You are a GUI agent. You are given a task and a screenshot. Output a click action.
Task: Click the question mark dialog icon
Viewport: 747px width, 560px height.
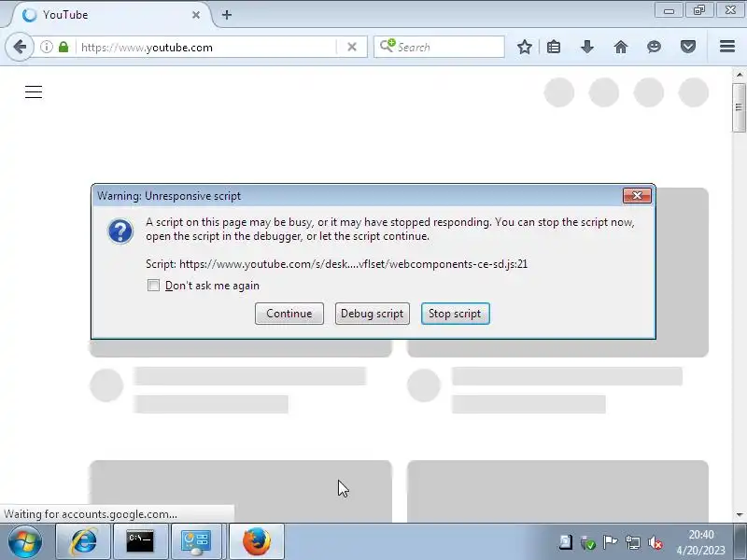tap(120, 231)
